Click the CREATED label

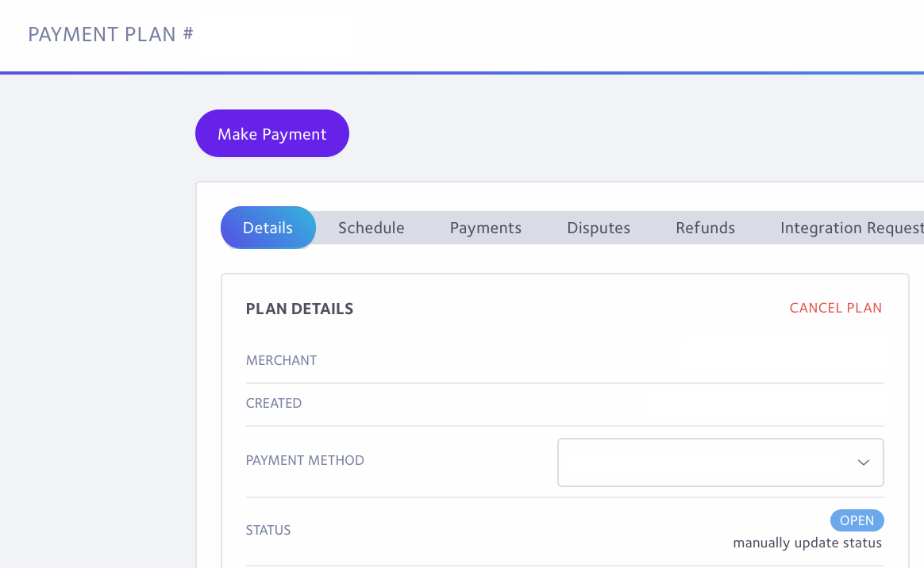coord(273,403)
